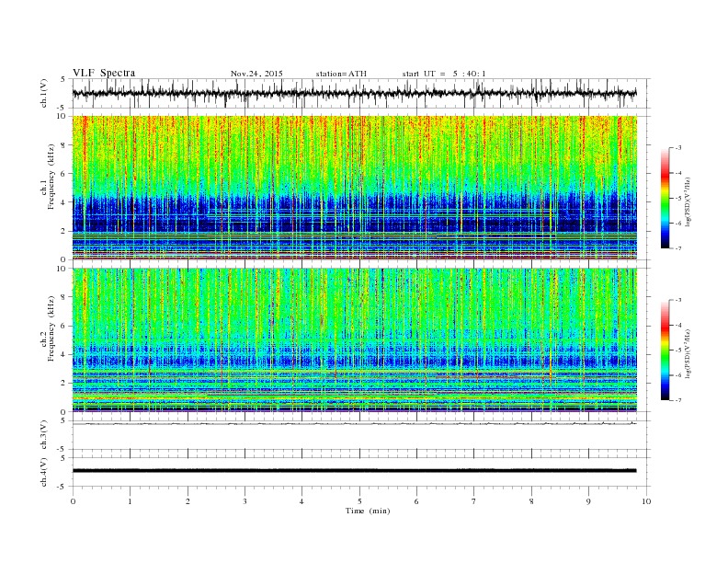Click time axis tick label "7"
This screenshot has height=563, width=728.
473,501
